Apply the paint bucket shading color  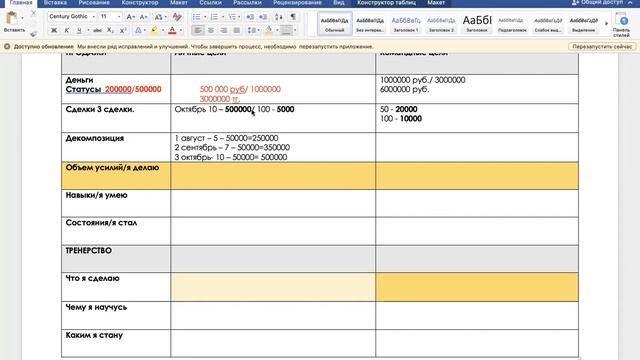(x=269, y=30)
